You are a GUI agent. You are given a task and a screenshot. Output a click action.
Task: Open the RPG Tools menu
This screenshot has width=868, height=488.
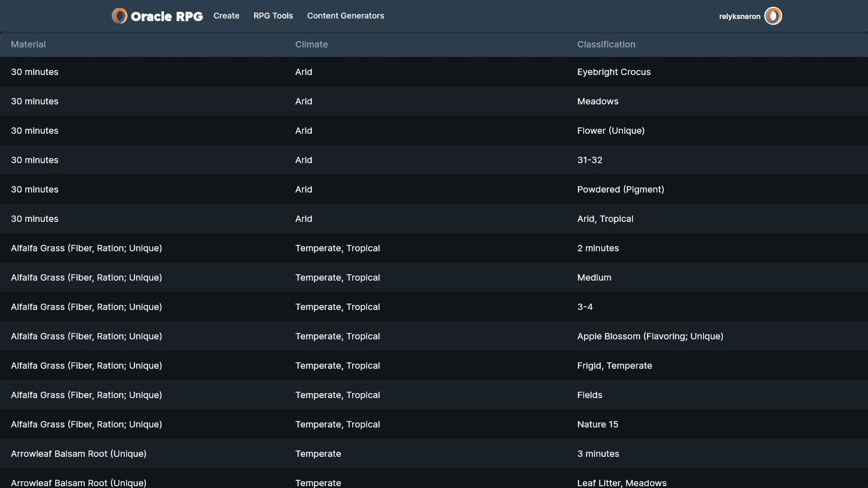pyautogui.click(x=273, y=16)
